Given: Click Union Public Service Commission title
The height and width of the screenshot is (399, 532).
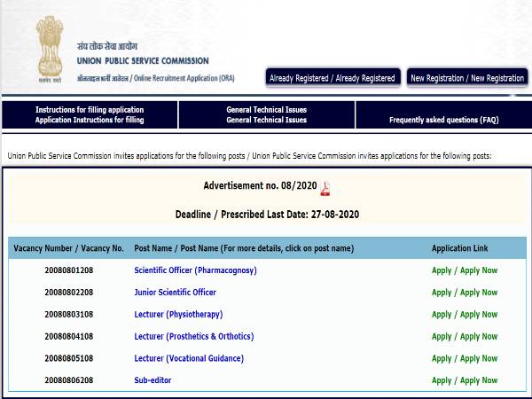Looking at the screenshot, I should click(143, 60).
